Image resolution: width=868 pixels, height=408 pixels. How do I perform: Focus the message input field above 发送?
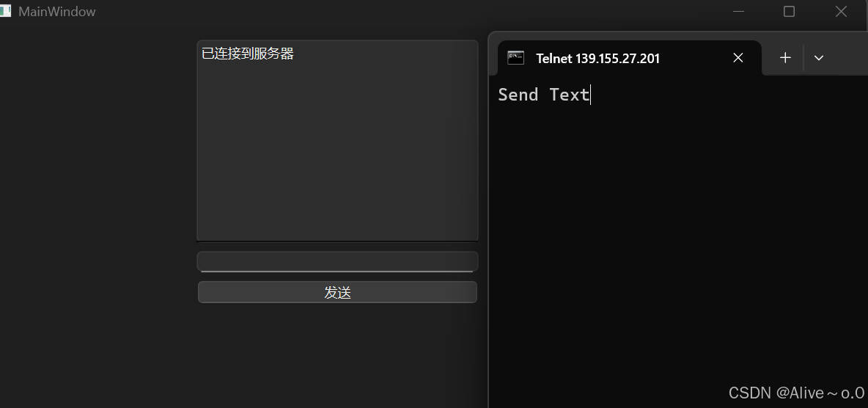click(337, 262)
